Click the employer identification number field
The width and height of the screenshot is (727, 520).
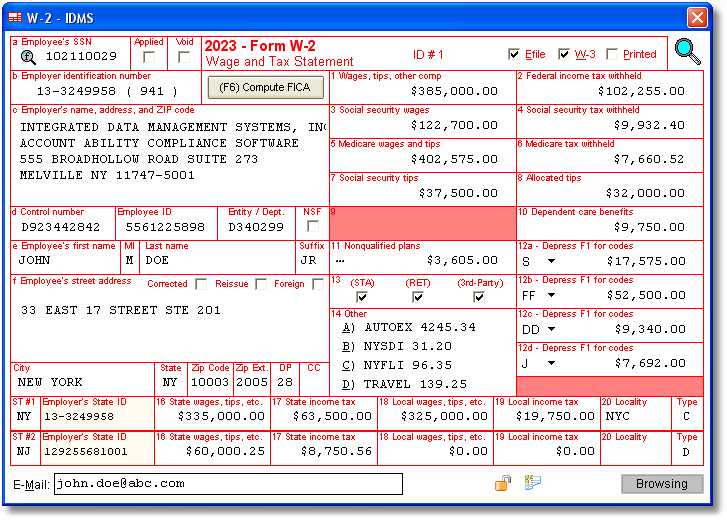coord(107,91)
